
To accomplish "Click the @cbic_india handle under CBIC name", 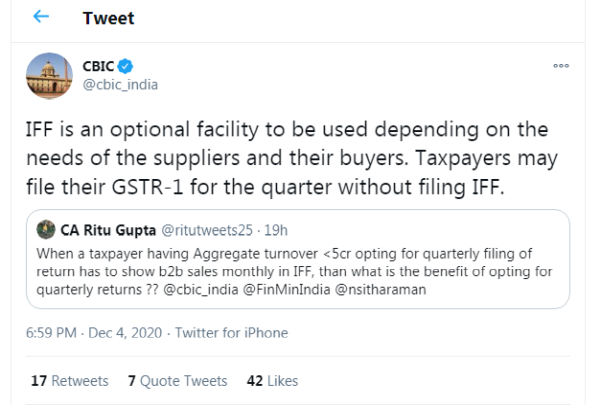I will [x=119, y=83].
